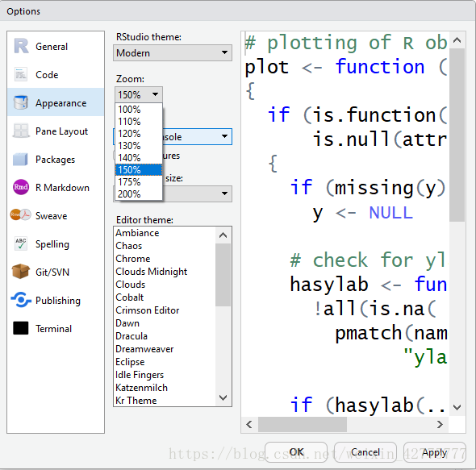Choose 120% zoom option
The width and height of the screenshot is (476, 470).
coord(139,134)
